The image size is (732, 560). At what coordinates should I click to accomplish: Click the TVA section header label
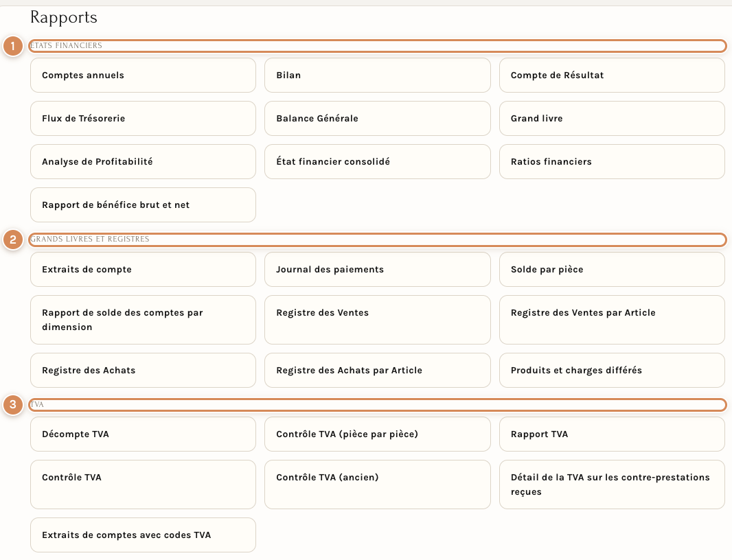pyautogui.click(x=37, y=405)
